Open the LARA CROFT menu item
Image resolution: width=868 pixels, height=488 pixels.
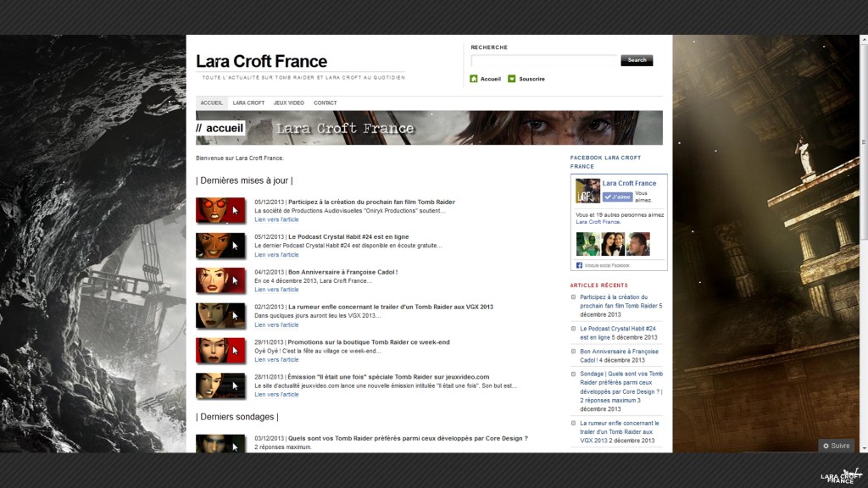click(x=248, y=103)
